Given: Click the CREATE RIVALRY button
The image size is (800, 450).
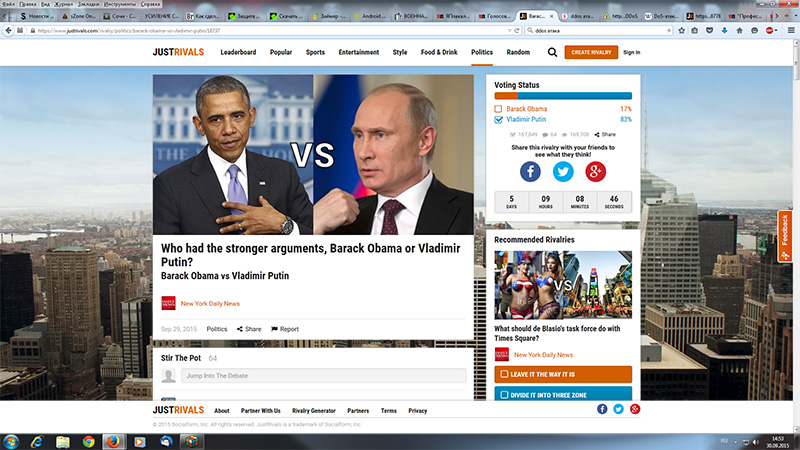Looking at the screenshot, I should click(x=591, y=52).
